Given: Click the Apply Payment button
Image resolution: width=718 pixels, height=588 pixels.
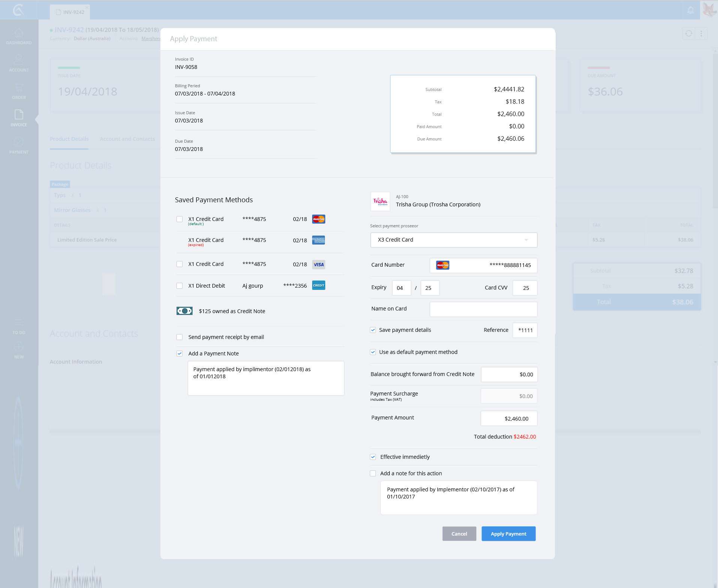Looking at the screenshot, I should [x=508, y=534].
